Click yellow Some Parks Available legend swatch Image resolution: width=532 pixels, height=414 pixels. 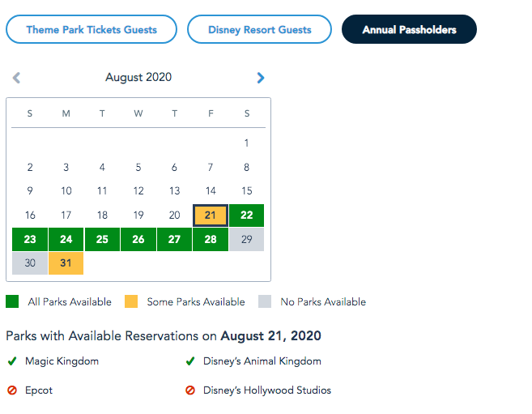click(x=131, y=301)
